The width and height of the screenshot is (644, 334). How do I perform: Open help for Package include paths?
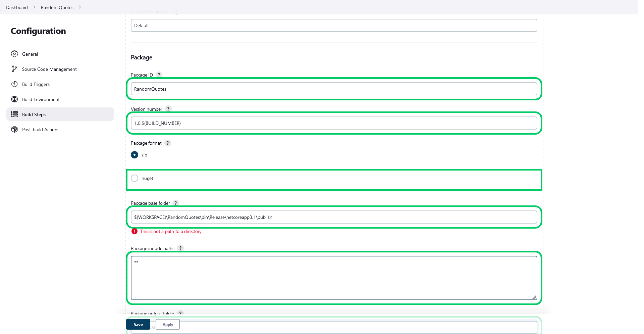180,248
